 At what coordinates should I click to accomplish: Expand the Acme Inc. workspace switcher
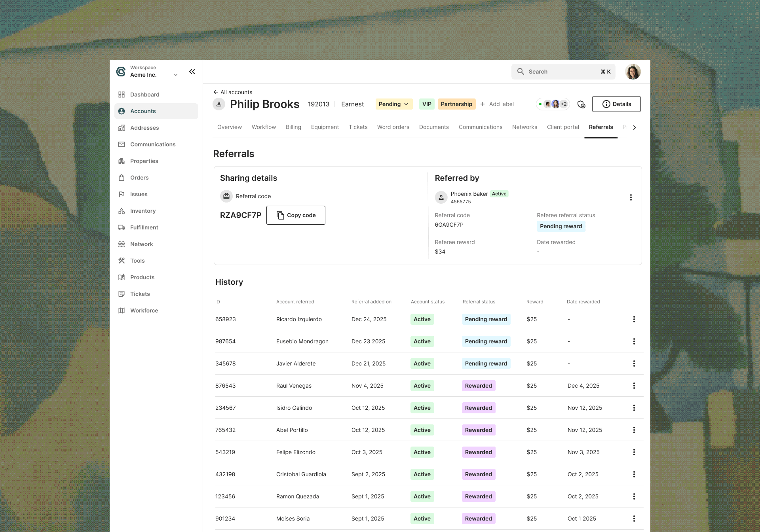(175, 75)
